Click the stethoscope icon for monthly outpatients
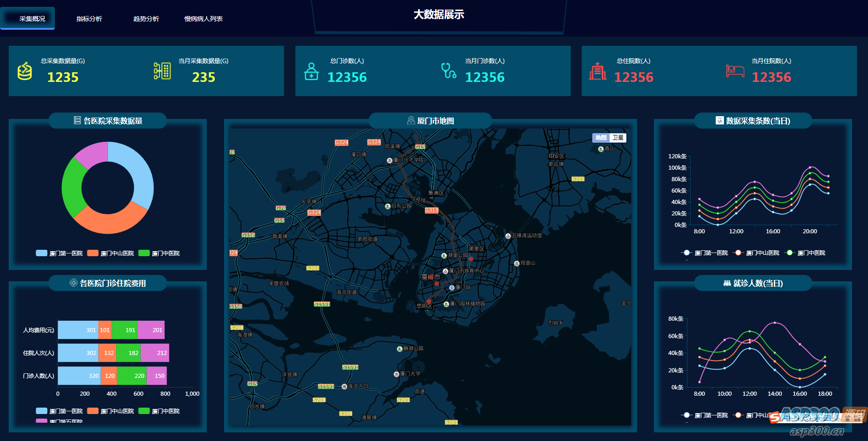The image size is (868, 441). click(x=449, y=70)
